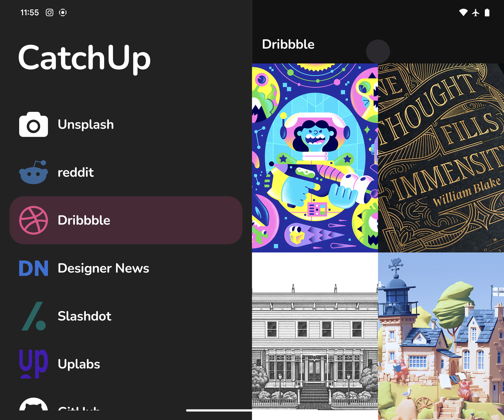Open the colorful astronaut illustration shot
504x420 pixels.
(315, 158)
